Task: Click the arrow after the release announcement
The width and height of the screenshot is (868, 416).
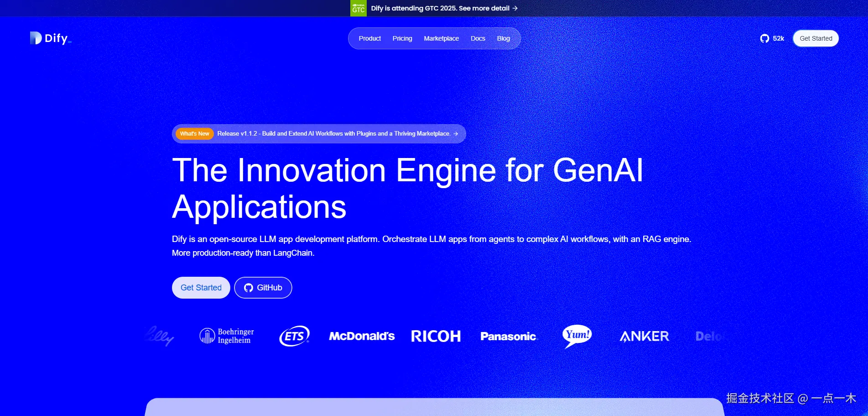Action: (456, 134)
